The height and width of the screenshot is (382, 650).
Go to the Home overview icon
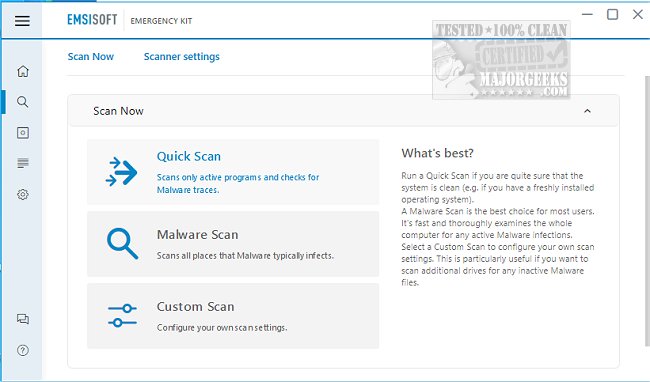pos(23,71)
